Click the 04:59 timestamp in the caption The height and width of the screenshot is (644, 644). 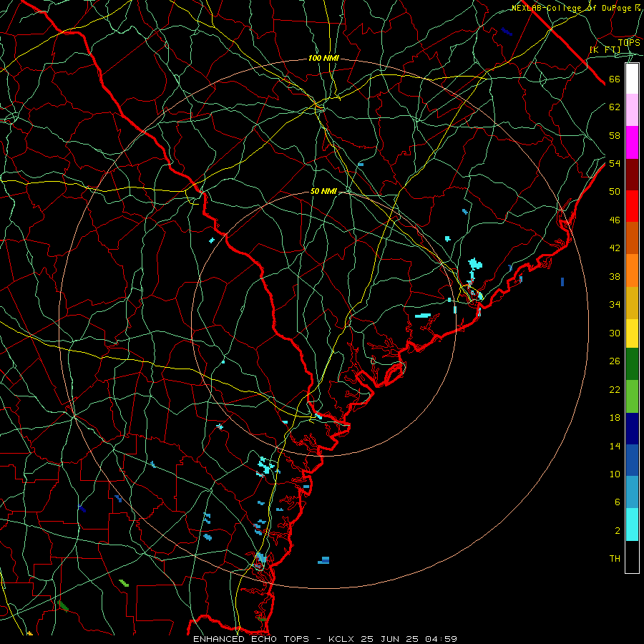(x=441, y=639)
